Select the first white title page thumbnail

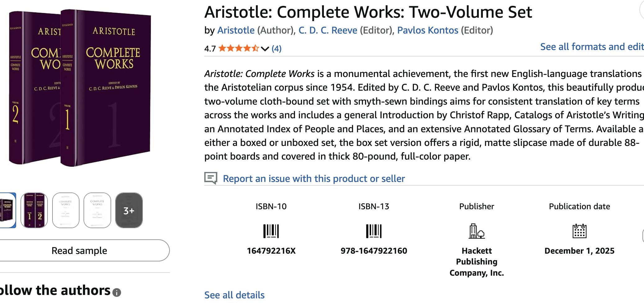66,210
